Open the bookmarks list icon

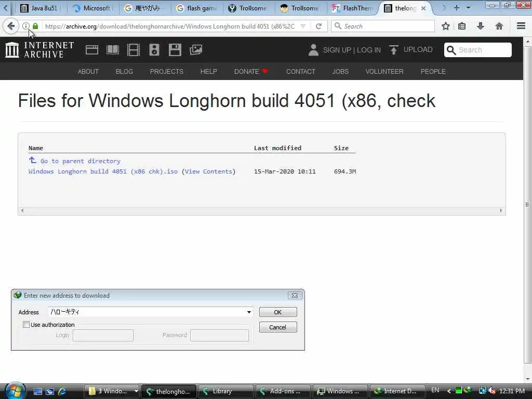[x=462, y=26]
